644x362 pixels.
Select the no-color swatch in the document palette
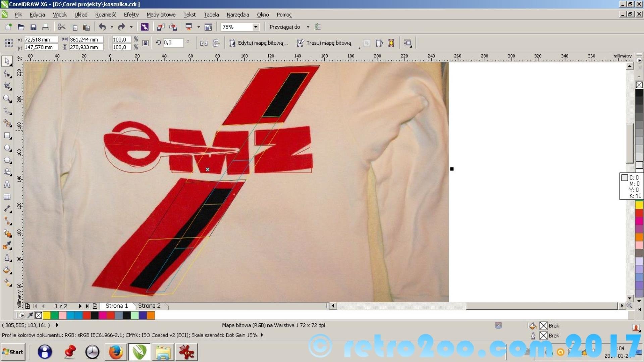pos(39,315)
